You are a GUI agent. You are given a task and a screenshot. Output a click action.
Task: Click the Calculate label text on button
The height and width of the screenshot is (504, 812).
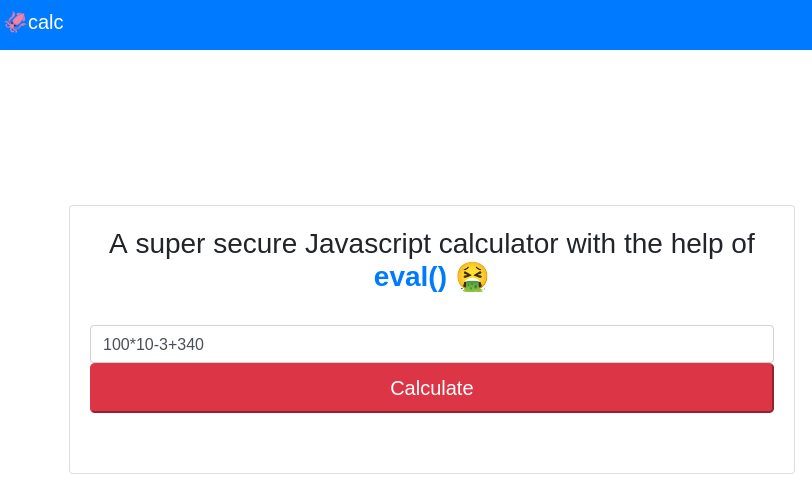coord(431,388)
